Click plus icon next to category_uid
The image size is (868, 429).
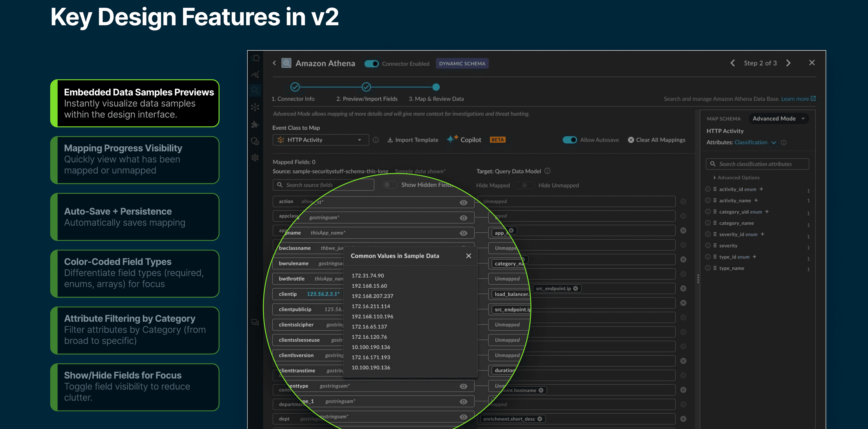point(767,212)
